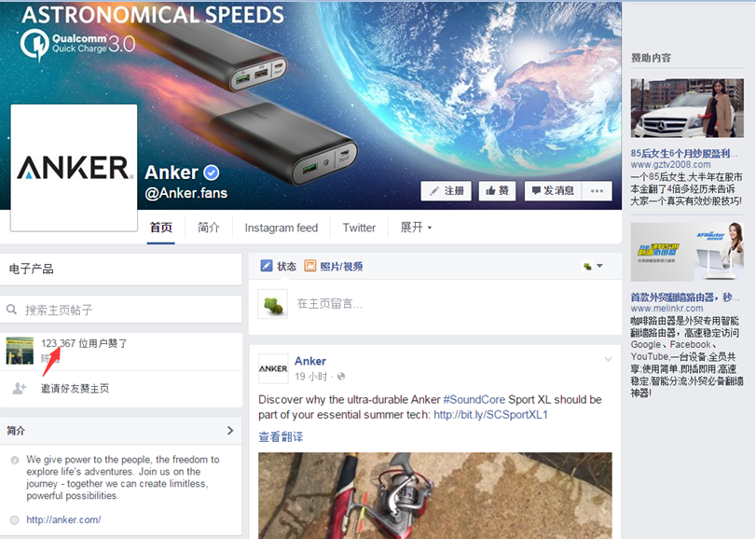This screenshot has width=756, height=539.
Task: Open the bit.ly/SCSportXL1 link
Action: (x=491, y=415)
